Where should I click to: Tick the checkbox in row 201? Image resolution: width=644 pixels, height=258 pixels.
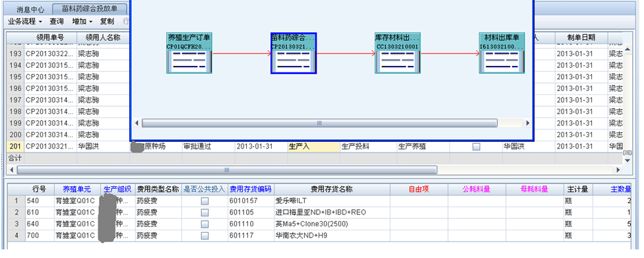pos(476,146)
